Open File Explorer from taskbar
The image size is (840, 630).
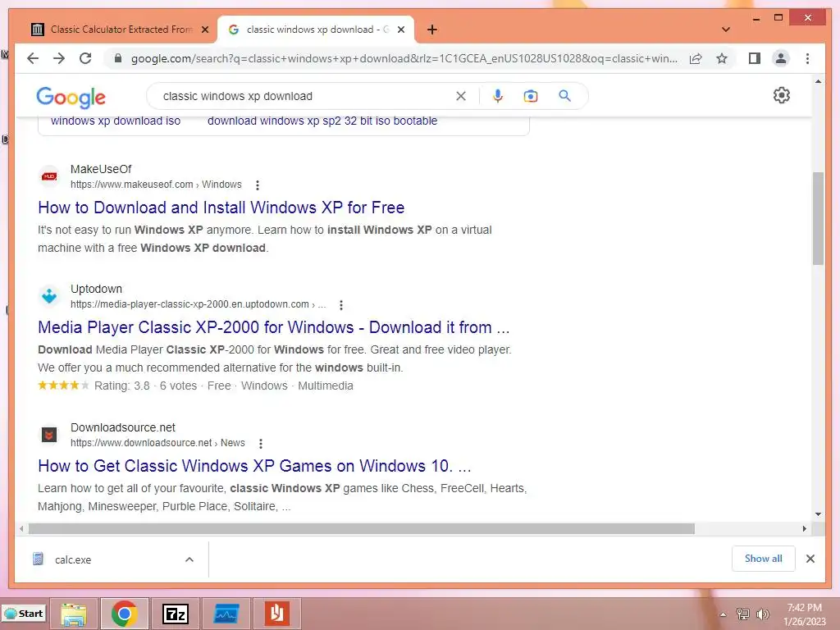coord(74,614)
